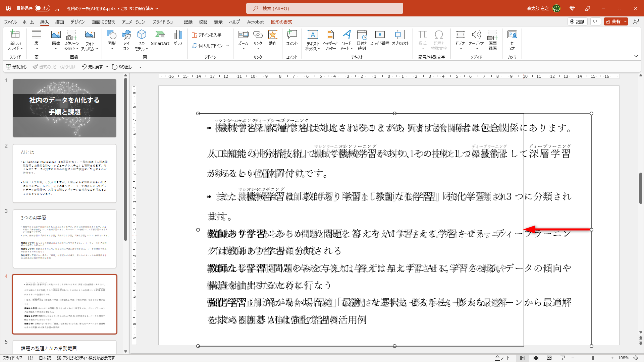Open the WordArt gallery
This screenshot has width=644, height=362.
coord(347,40)
